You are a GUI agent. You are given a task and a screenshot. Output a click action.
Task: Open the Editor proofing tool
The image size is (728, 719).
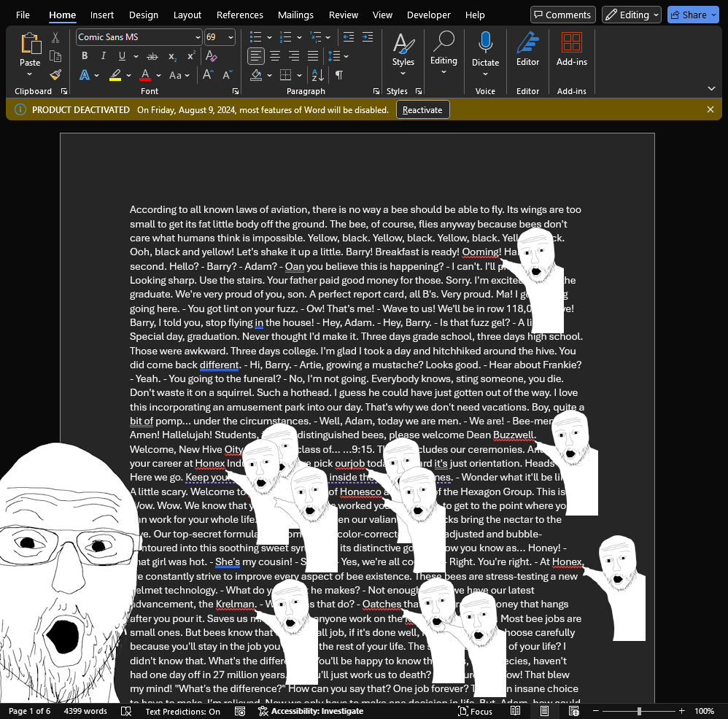click(x=528, y=49)
